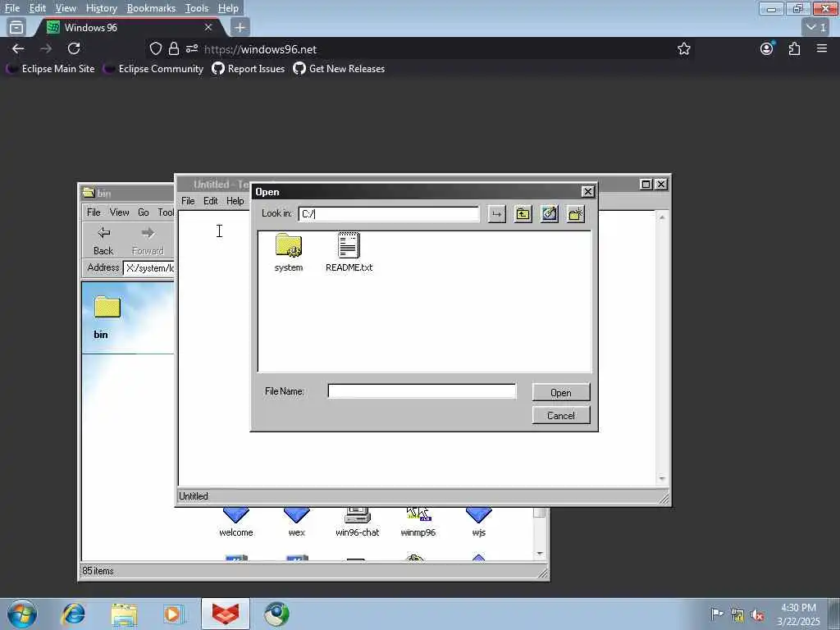Open Get New Releases bookmark
840x630 pixels.
tap(339, 69)
